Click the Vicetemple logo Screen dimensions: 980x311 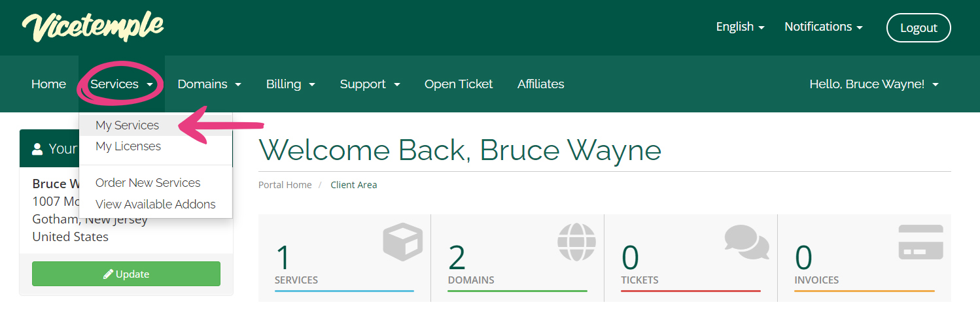point(92,27)
